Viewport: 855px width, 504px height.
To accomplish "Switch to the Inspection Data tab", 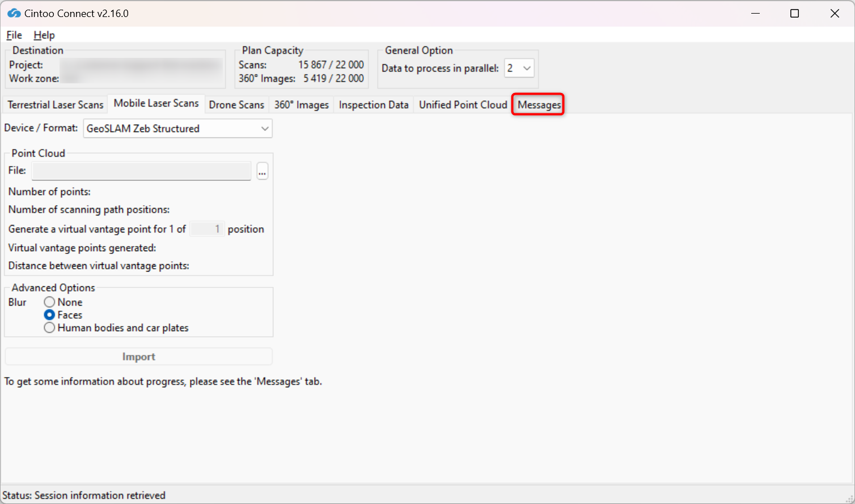I will tap(374, 105).
